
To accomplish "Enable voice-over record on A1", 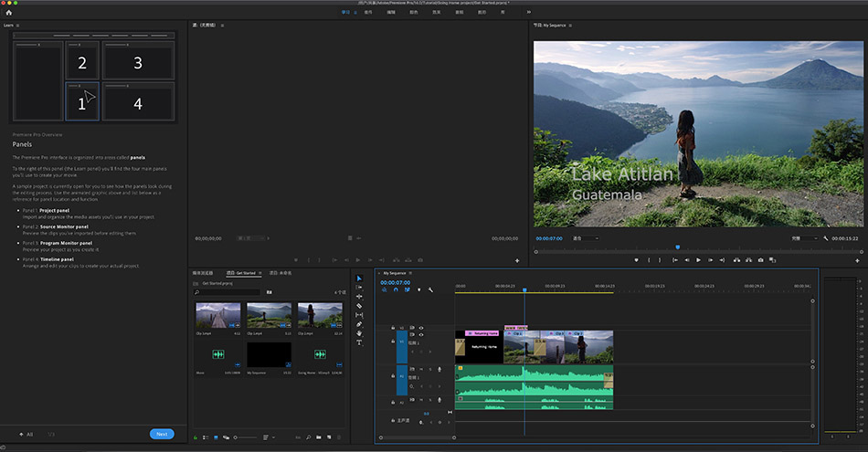I will click(439, 369).
